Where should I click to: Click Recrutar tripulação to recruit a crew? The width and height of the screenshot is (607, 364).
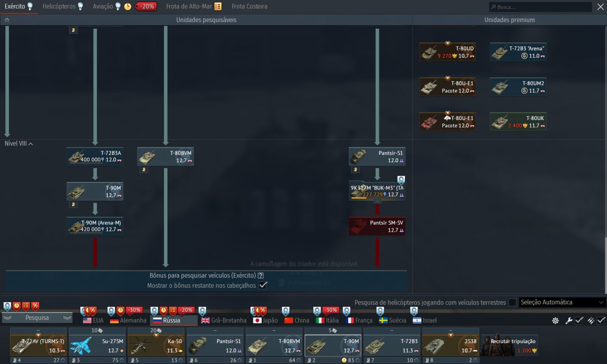510,345
